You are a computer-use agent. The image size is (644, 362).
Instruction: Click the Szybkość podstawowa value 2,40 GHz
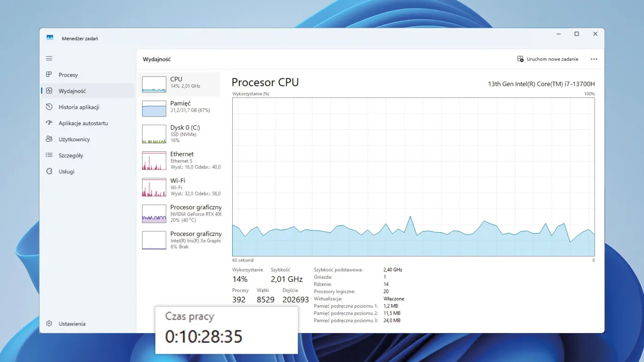click(x=393, y=270)
